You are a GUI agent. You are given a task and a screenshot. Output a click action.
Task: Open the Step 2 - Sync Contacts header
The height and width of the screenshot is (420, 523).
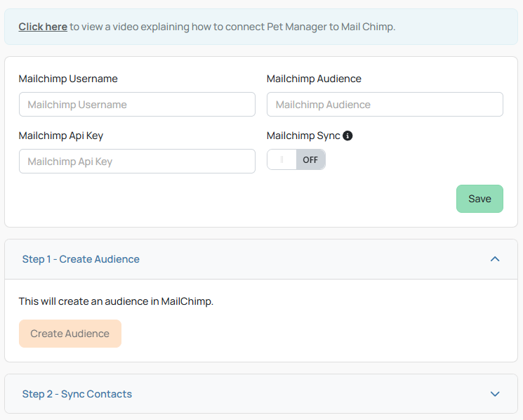tap(261, 394)
